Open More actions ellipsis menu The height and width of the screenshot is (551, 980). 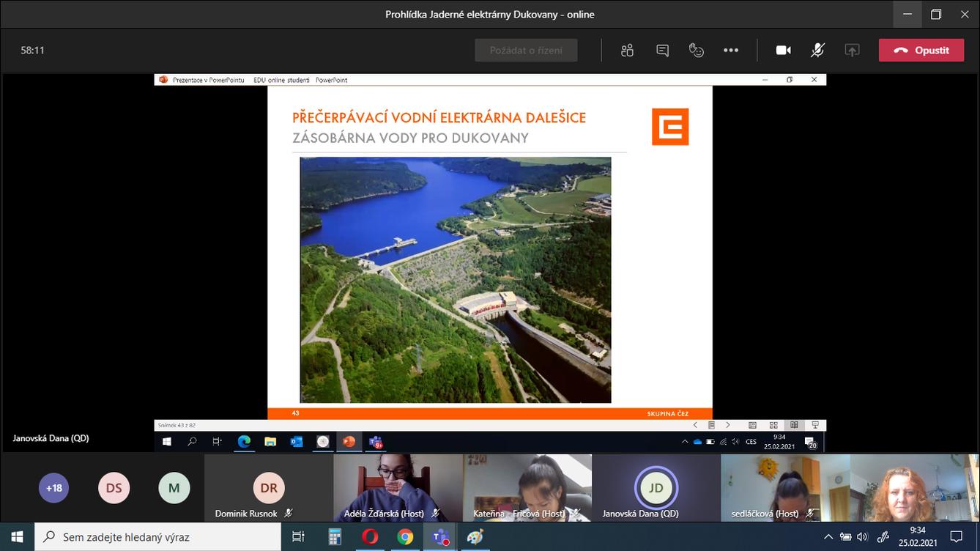click(731, 51)
